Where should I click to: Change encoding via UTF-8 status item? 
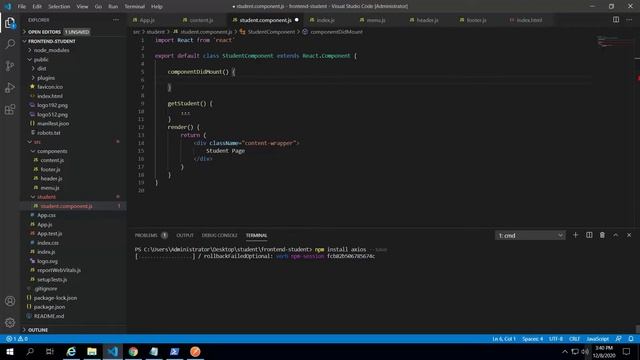(x=556, y=339)
